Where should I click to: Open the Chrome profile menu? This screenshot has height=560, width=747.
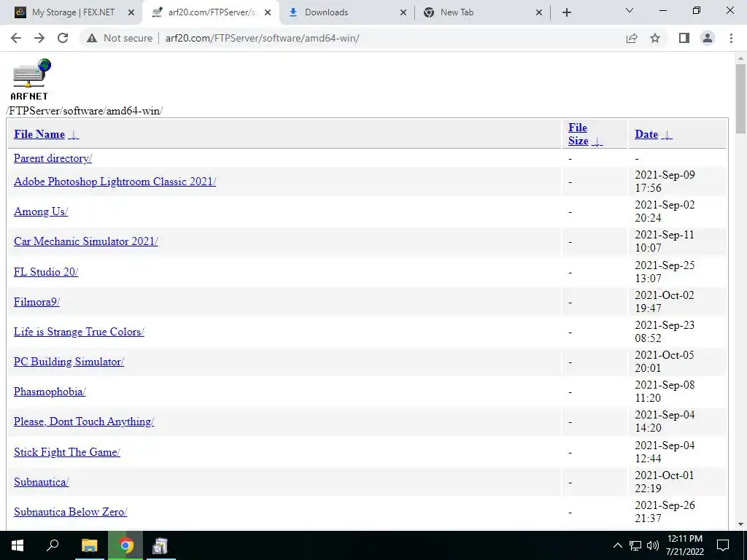708,38
